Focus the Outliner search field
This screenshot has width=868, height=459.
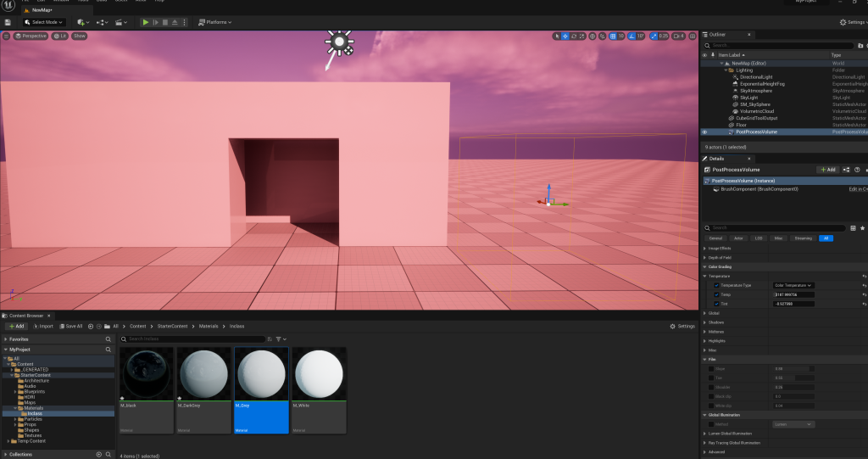[x=779, y=46]
